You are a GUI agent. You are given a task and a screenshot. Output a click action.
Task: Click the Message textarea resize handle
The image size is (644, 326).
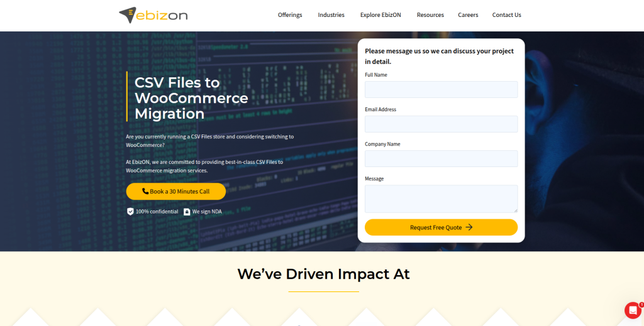pos(516,210)
